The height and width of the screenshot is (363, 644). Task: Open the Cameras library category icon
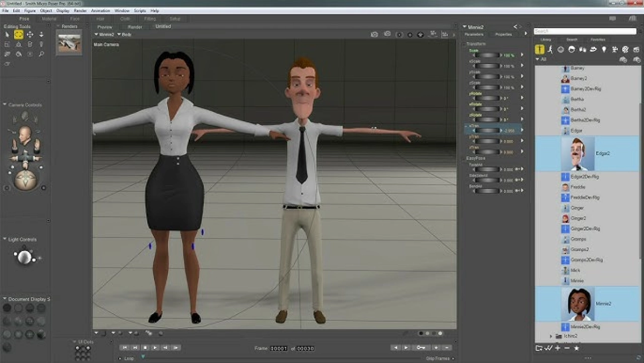(615, 49)
